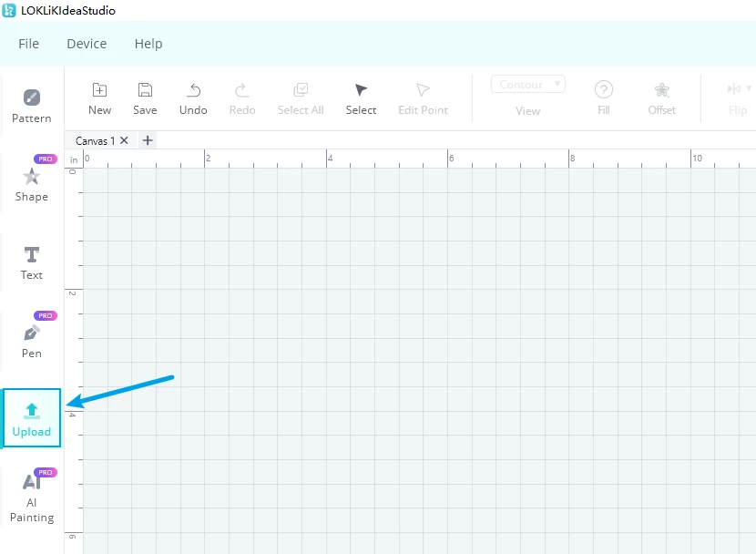Switch to the Canvas 1 tab
This screenshot has width=756, height=554.
[x=95, y=141]
